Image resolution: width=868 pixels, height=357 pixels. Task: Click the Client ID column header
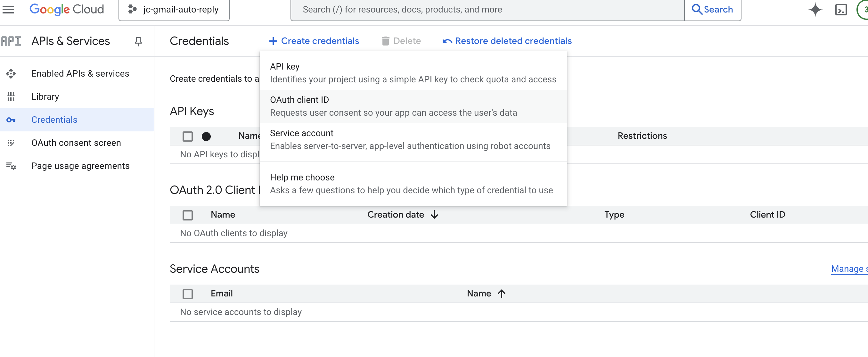(767, 214)
